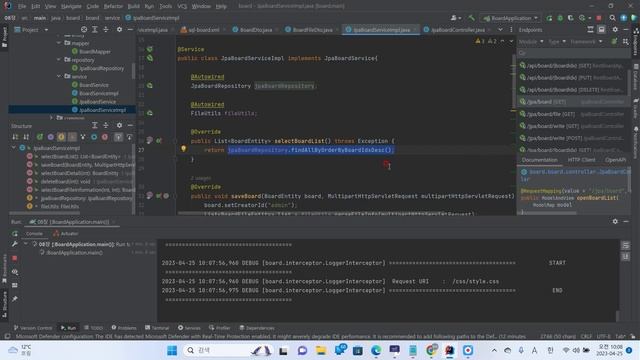This screenshot has width=640, height=360.
Task: Open Endpoints panel gear settings
Action: point(615,30)
